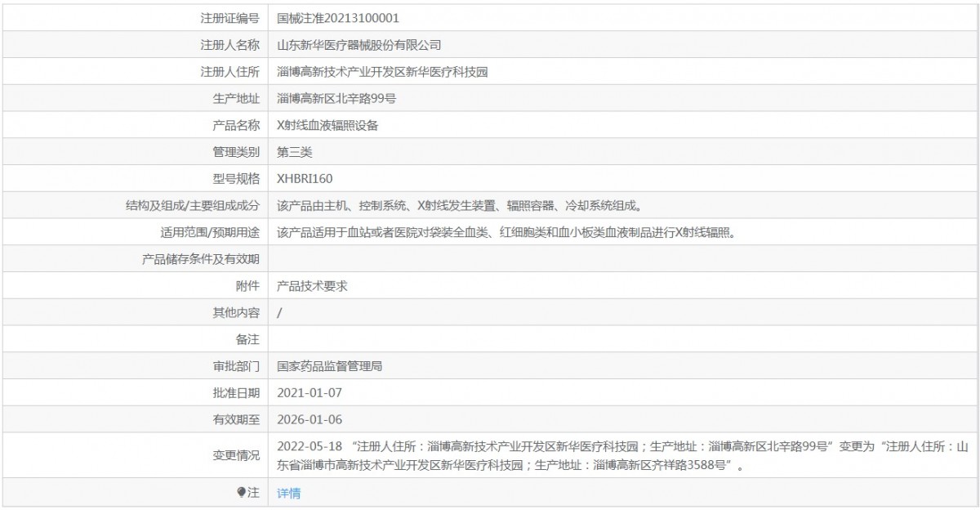Select expiry date 2026-01-06
Viewport: 980px width, 510px height.
pyautogui.click(x=310, y=419)
